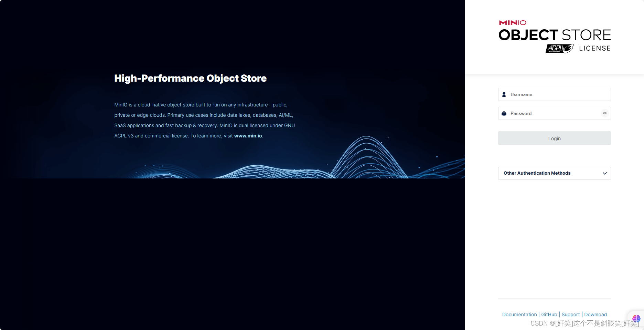Open the Download link
This screenshot has height=330, width=644.
[x=595, y=314]
